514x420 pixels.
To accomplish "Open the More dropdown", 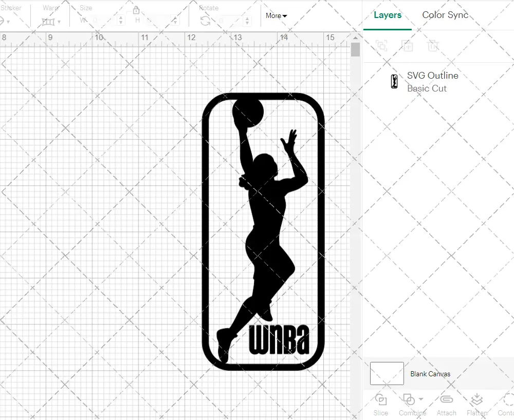I will [x=276, y=16].
